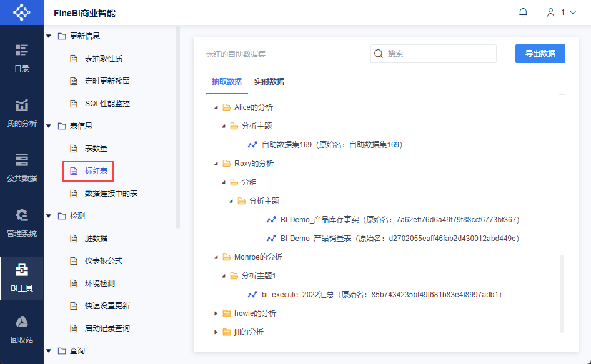Click document icon beside 表抽取性质

[74, 59]
